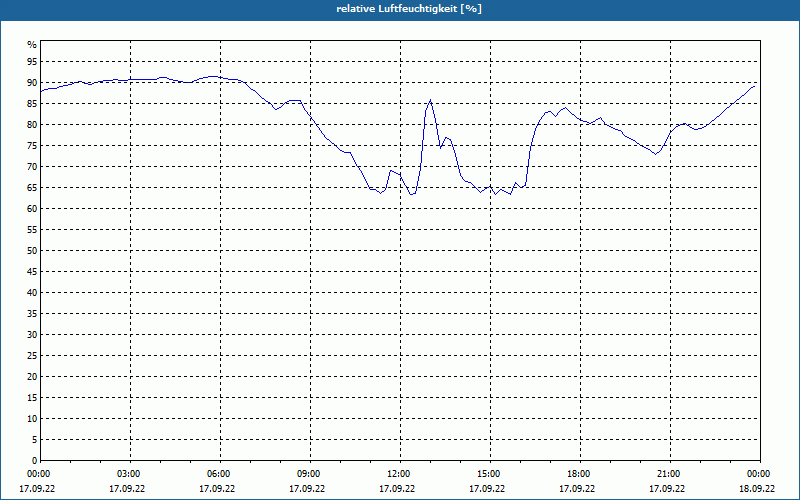
Task: Click the y-axis value "20"
Action: pos(32,377)
